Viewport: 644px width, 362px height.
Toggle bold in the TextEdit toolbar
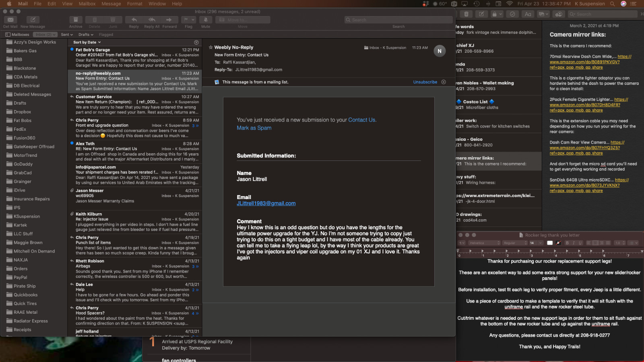[x=567, y=243]
